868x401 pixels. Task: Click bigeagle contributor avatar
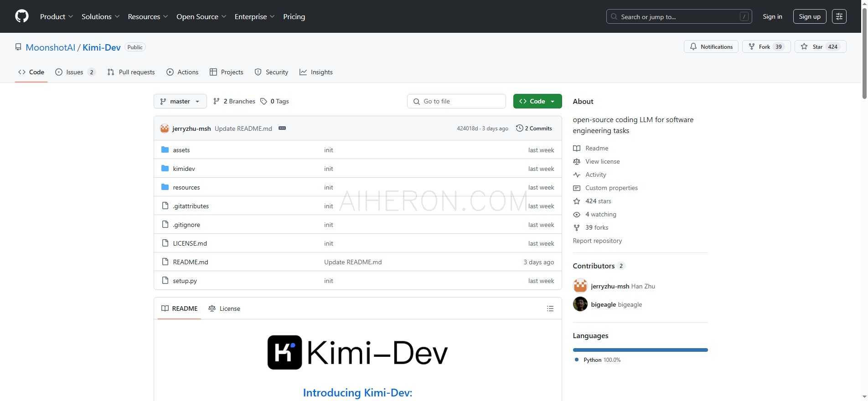pyautogui.click(x=580, y=304)
